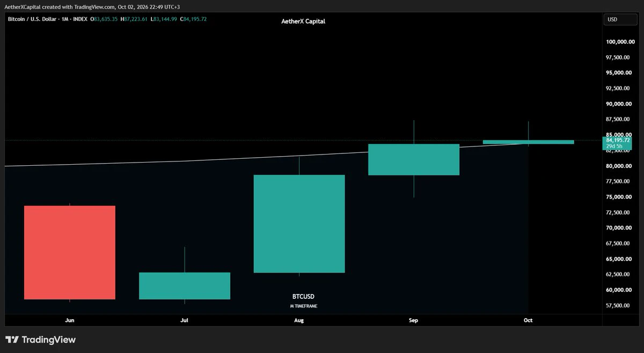Click the TradingView logo

coord(40,340)
